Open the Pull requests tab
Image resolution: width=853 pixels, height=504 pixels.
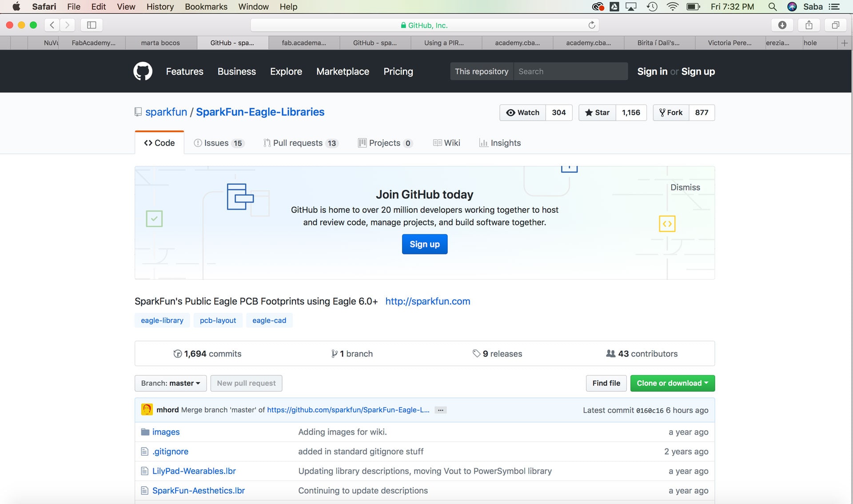(x=301, y=143)
